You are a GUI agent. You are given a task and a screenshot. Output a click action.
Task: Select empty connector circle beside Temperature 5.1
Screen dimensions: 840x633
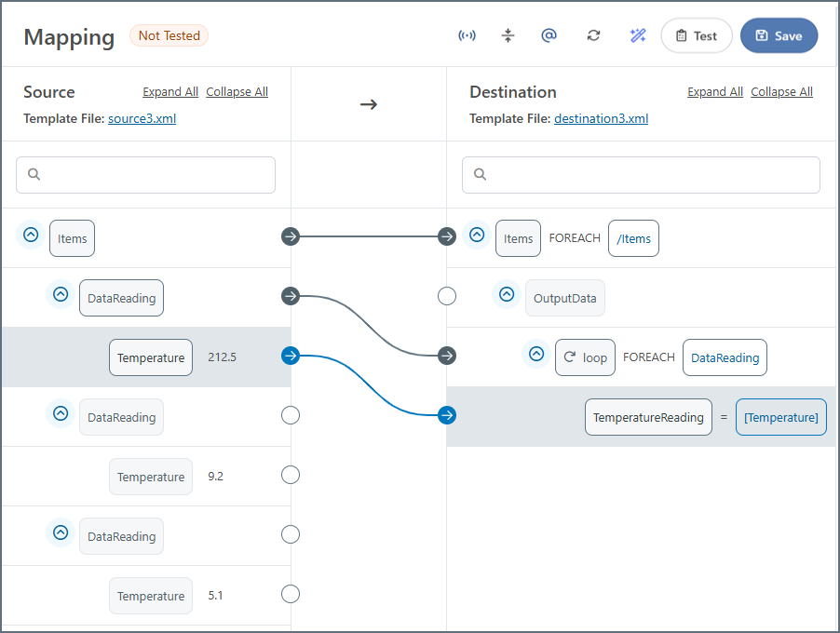coord(291,594)
